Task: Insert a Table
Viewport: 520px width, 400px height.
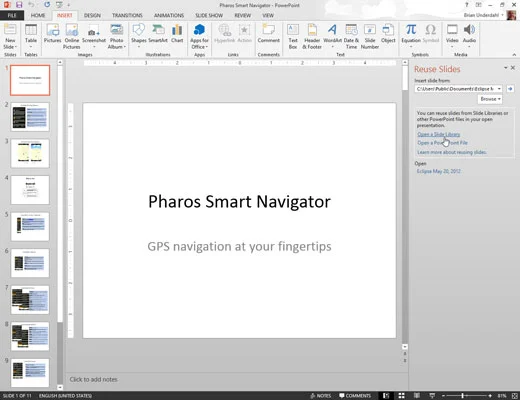Action: click(x=31, y=36)
